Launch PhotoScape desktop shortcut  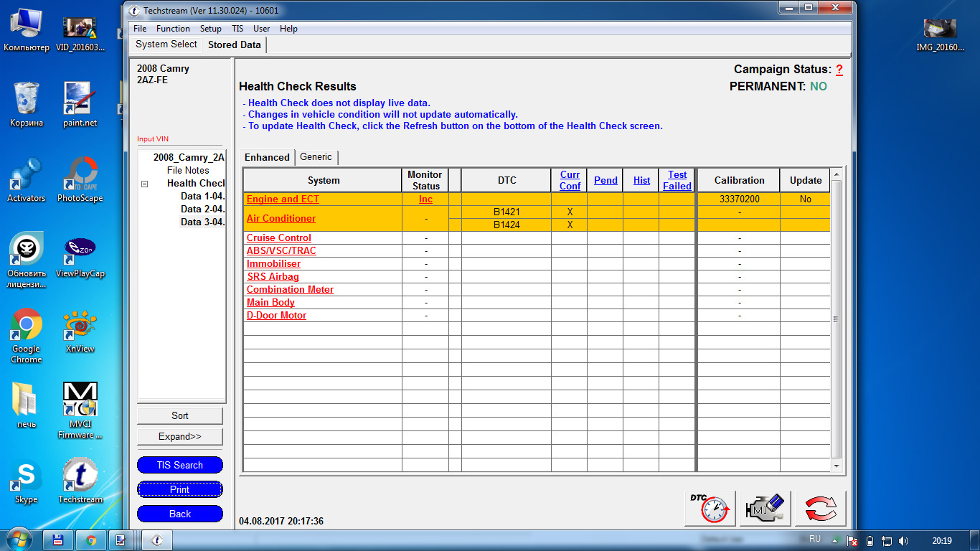coord(80,180)
